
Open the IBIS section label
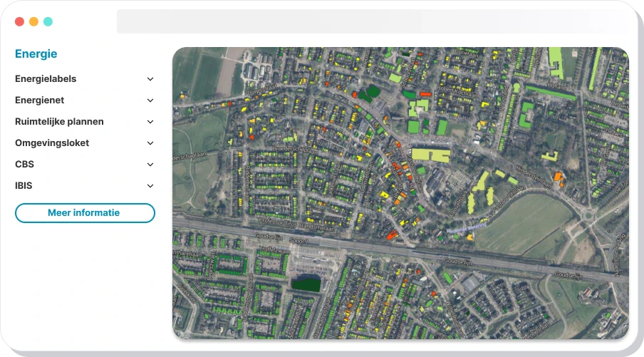pos(24,186)
